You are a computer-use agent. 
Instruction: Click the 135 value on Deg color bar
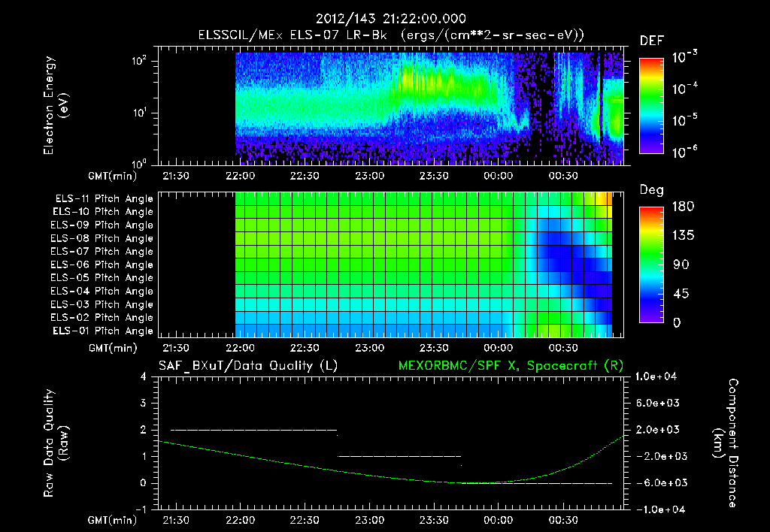[x=683, y=236]
